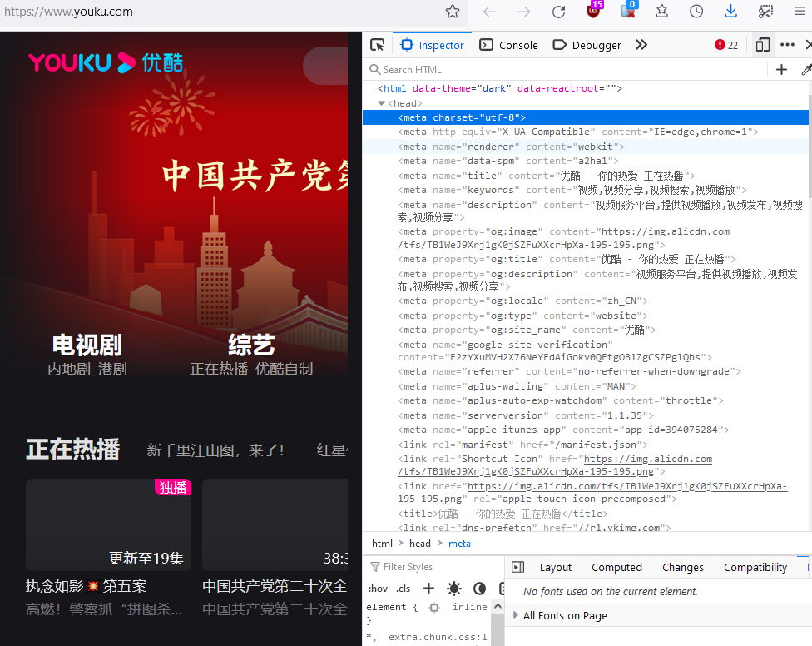The width and height of the screenshot is (812, 646).
Task: Toggle the .cls classes panel
Action: (404, 589)
